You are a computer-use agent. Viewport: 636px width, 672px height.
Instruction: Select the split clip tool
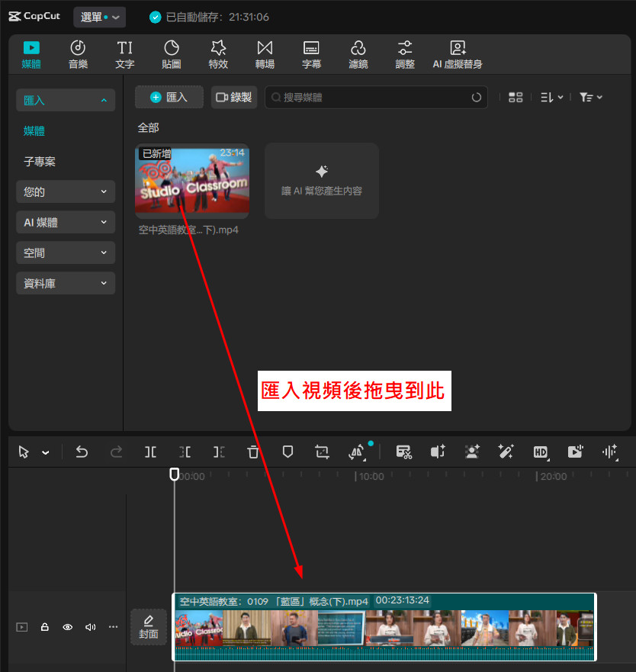point(151,452)
